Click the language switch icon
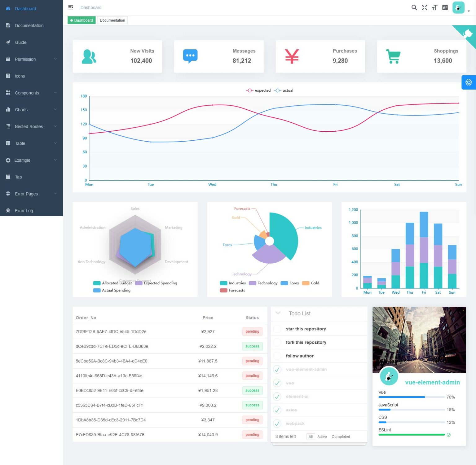 [444, 7]
